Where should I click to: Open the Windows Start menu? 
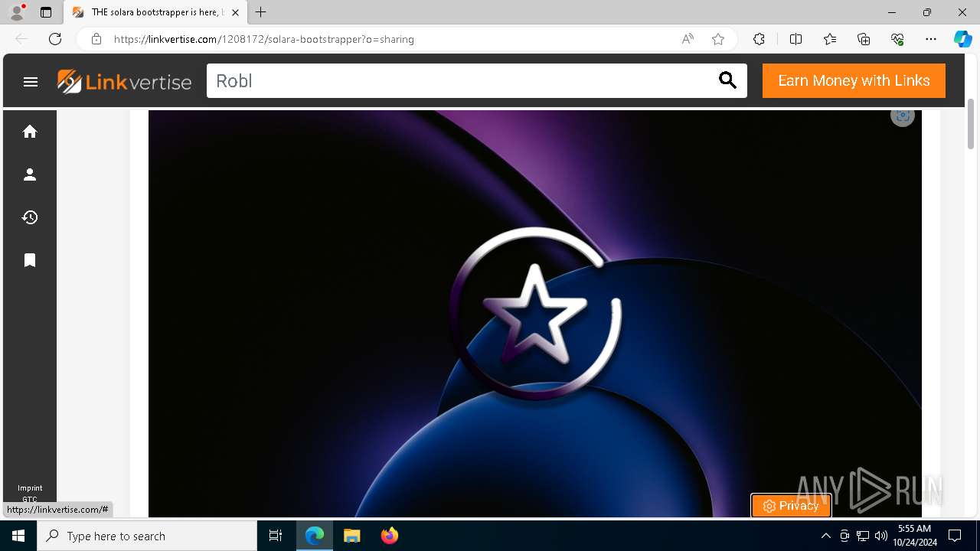click(x=18, y=536)
